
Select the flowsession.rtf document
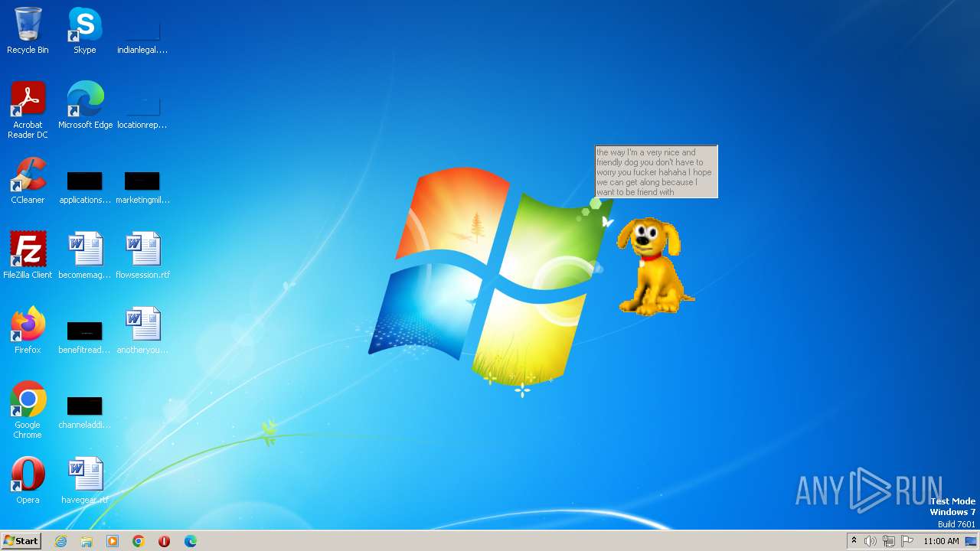(x=142, y=255)
